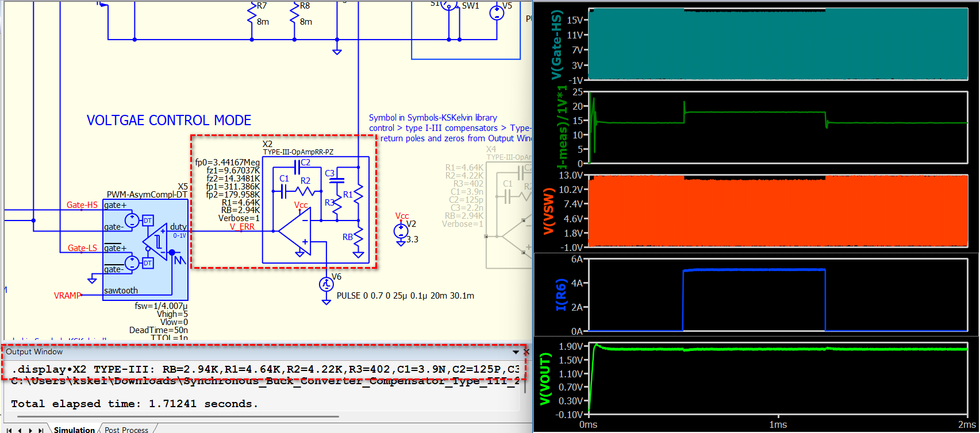Click the Gate-HS net label

[x=82, y=205]
